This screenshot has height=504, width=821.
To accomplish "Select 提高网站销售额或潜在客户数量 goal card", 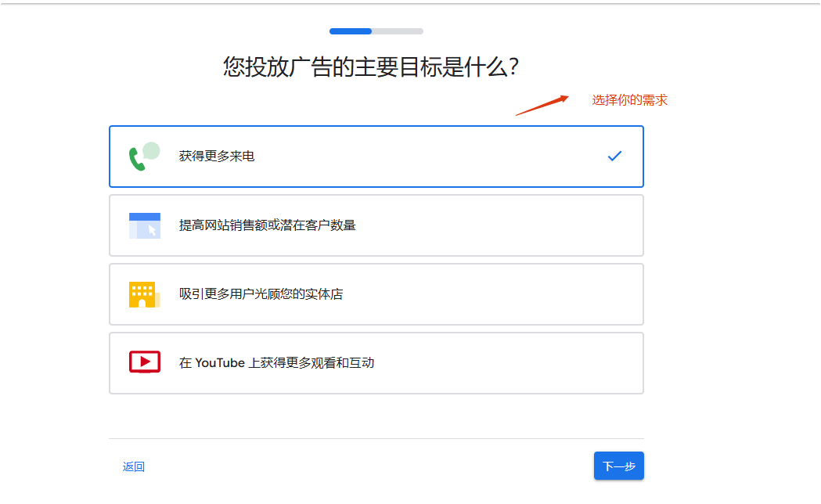I will tap(376, 225).
